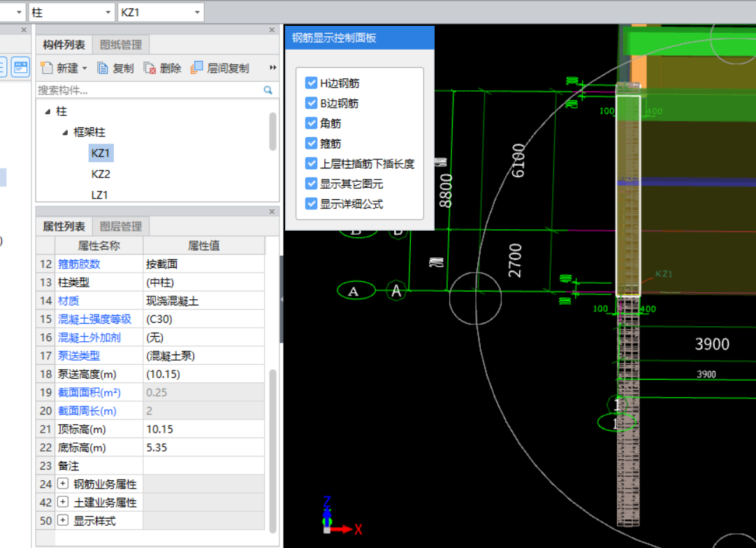Image resolution: width=756 pixels, height=548 pixels.
Task: Switch to the 图层管理 tab
Action: pyautogui.click(x=121, y=226)
